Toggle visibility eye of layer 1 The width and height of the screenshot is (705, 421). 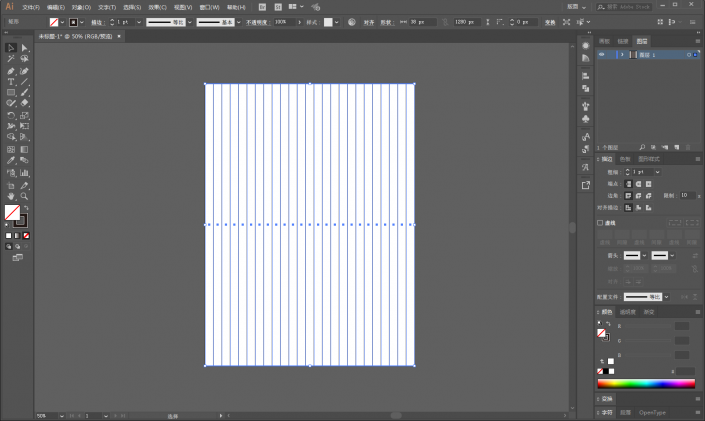(602, 54)
